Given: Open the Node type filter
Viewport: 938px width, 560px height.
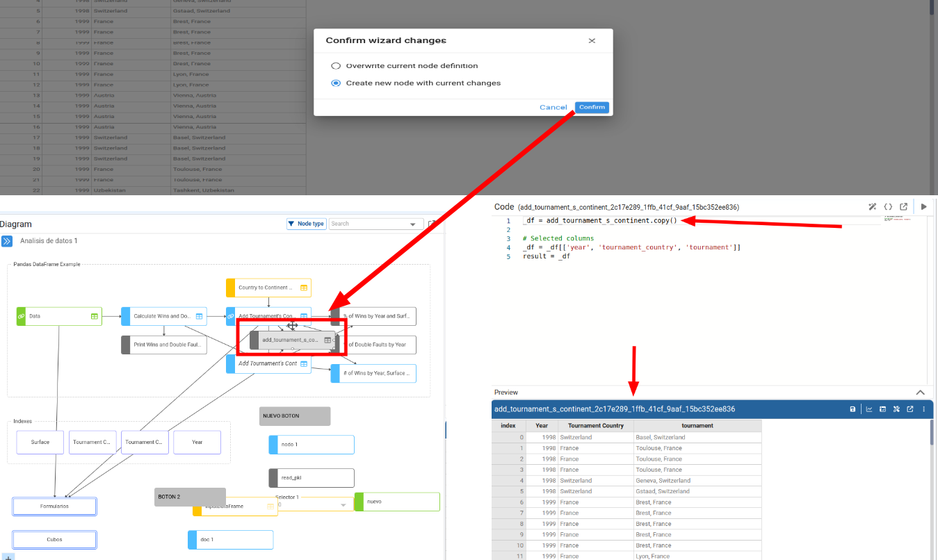Looking at the screenshot, I should [x=306, y=224].
